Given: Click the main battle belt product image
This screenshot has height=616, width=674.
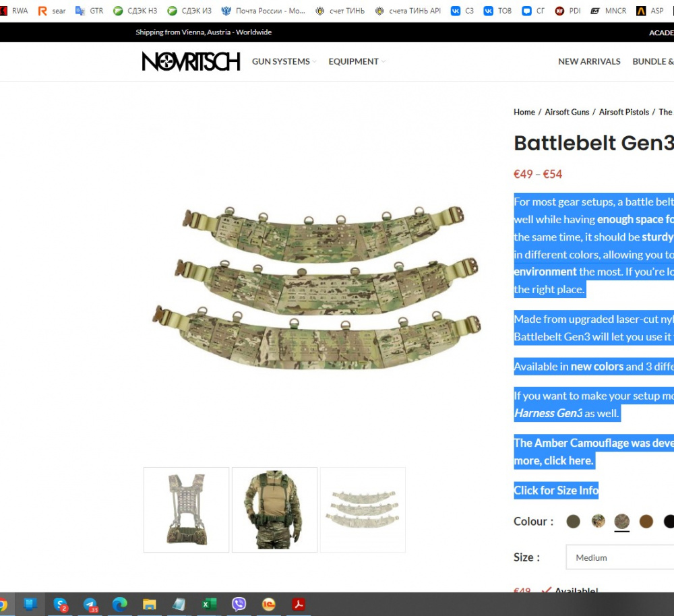Looking at the screenshot, I should tap(316, 287).
